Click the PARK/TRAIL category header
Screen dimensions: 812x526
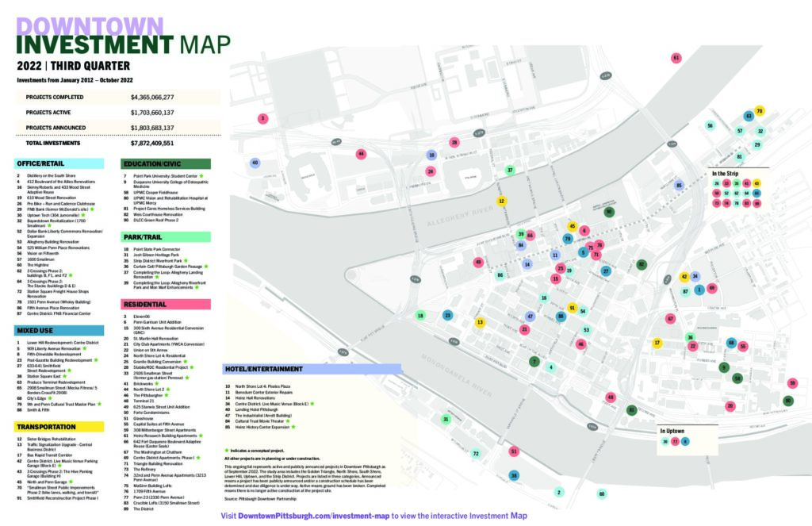[166, 237]
